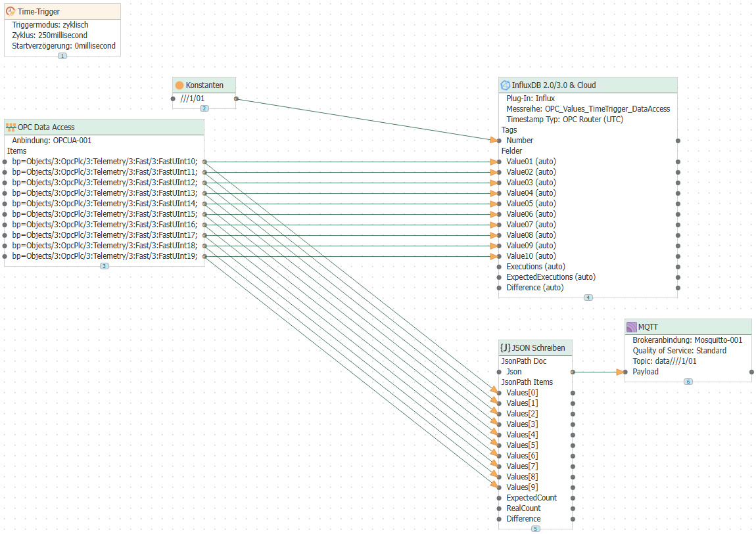Screen dimensions: 756x534
Task: Select the OPC Data Access block icon
Action: tap(11, 127)
